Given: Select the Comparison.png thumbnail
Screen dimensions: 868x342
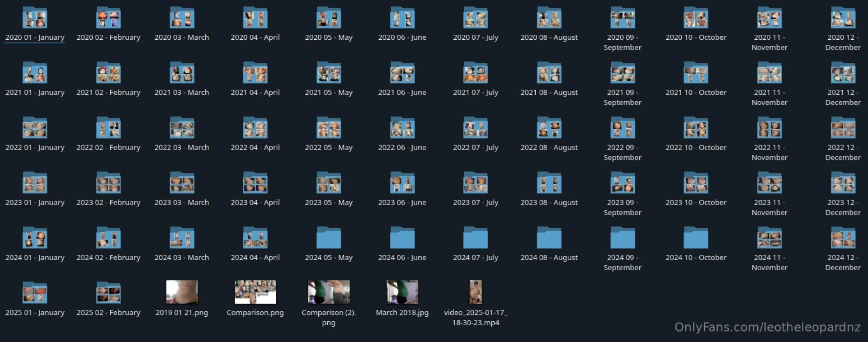Looking at the screenshot, I should [255, 292].
